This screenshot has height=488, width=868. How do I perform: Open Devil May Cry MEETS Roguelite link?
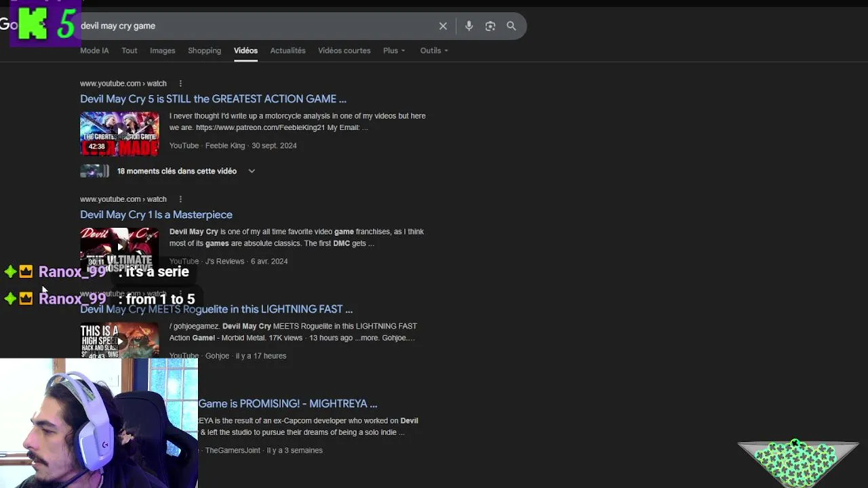(x=216, y=309)
